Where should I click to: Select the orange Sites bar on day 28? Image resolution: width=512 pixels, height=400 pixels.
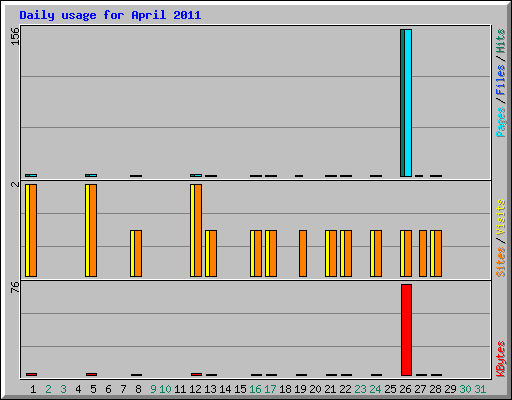point(438,253)
